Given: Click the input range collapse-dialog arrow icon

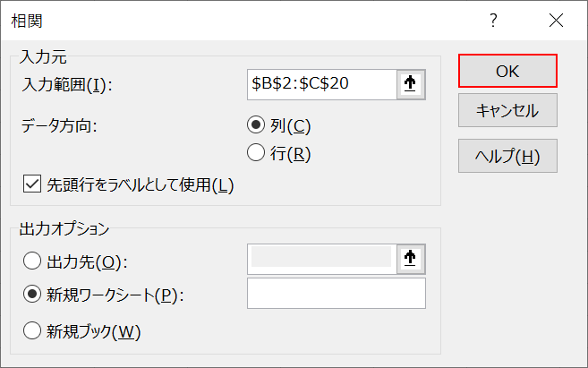Looking at the screenshot, I should (x=411, y=84).
